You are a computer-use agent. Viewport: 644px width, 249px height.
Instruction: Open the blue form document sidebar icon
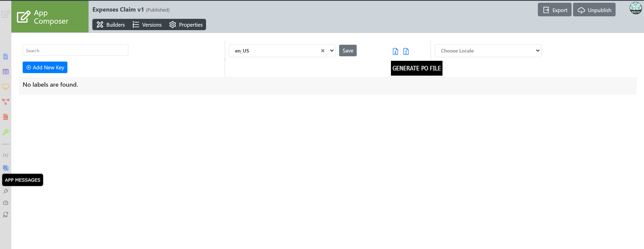(6, 57)
